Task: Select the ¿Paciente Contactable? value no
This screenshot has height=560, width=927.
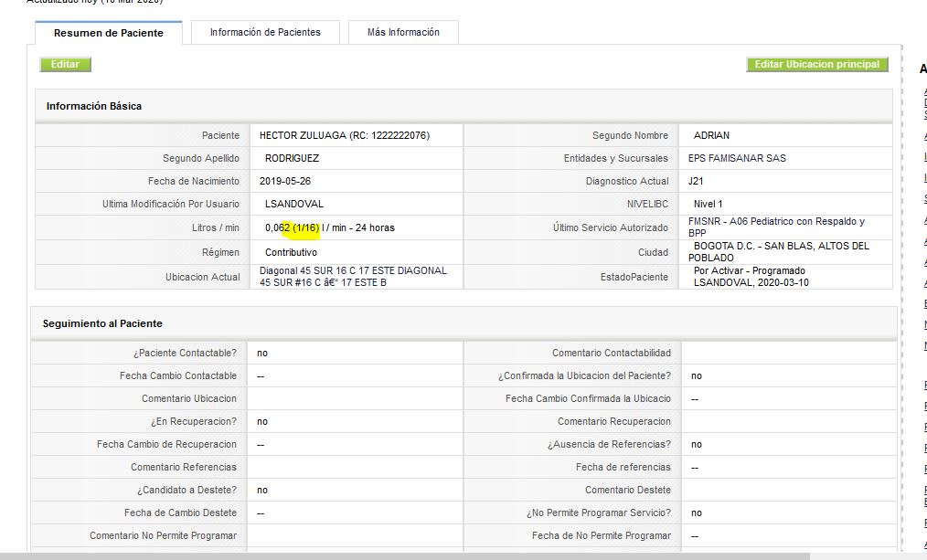Action: [261, 354]
